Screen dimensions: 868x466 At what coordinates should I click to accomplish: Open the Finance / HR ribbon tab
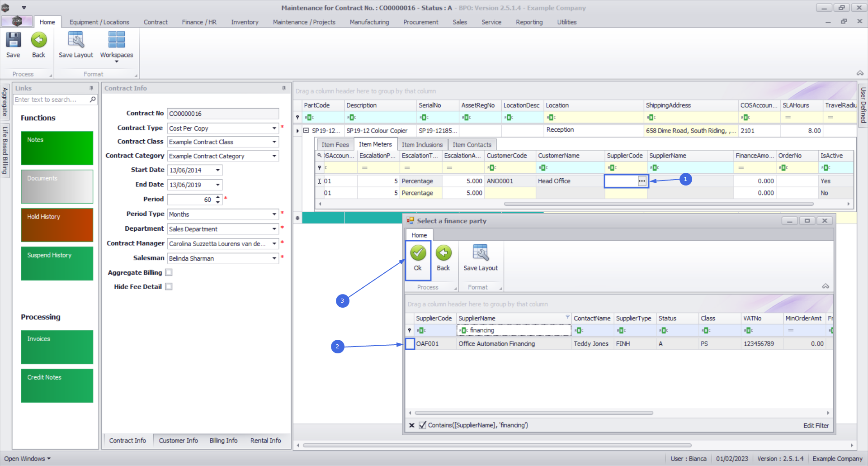coord(199,22)
